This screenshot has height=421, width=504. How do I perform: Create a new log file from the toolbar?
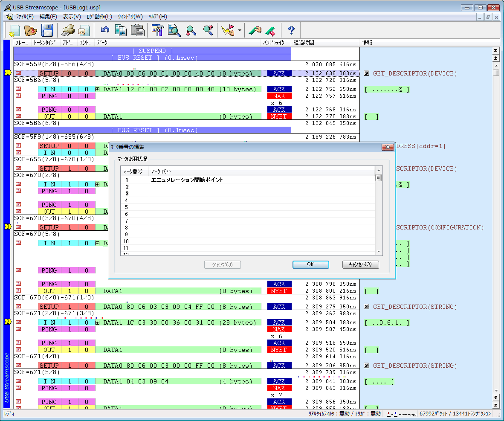pyautogui.click(x=14, y=31)
